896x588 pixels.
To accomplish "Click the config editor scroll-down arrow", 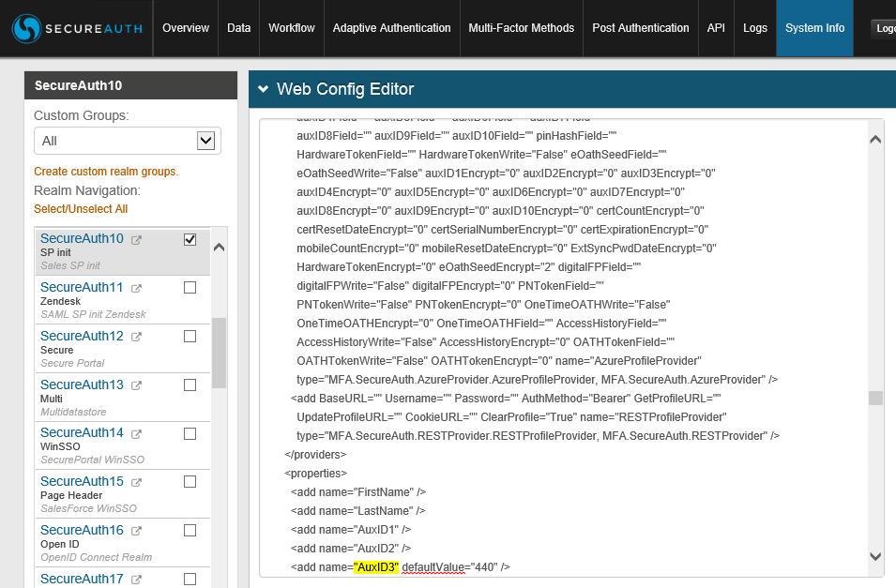I will [875, 556].
